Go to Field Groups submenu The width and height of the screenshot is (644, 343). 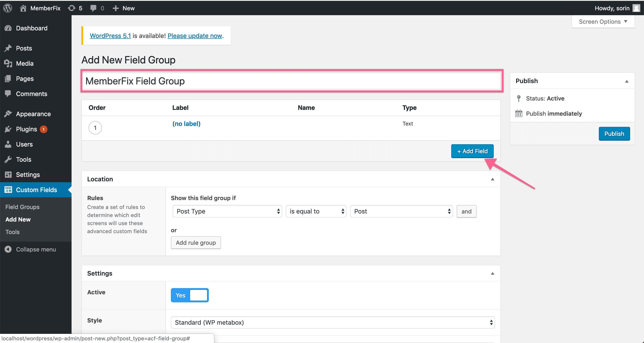(x=23, y=207)
